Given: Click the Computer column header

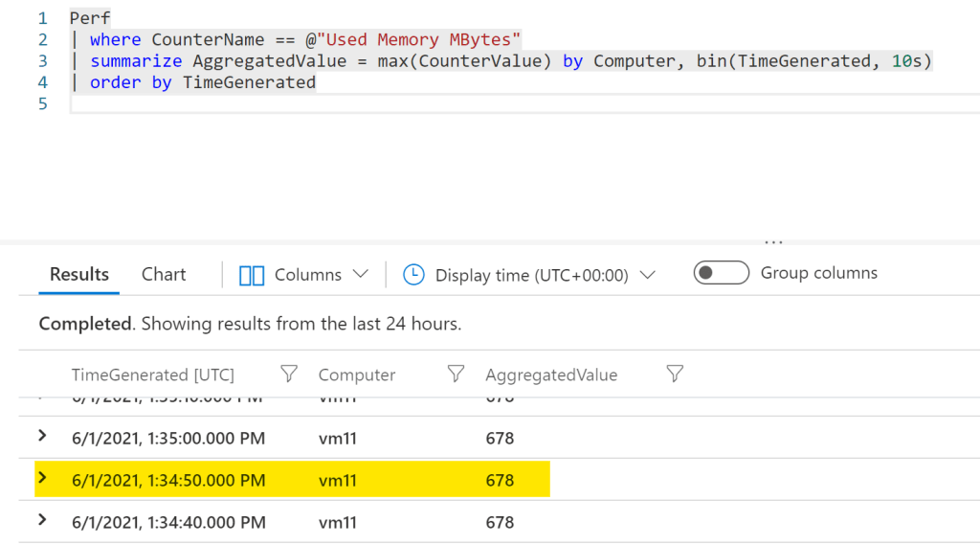Looking at the screenshot, I should [356, 375].
